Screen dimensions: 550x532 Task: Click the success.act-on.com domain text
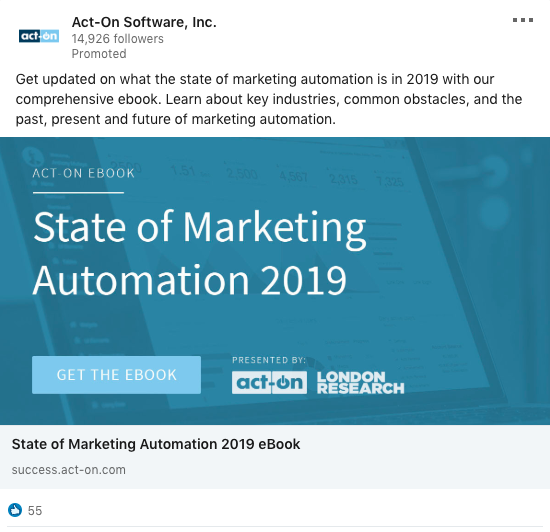[69, 470]
